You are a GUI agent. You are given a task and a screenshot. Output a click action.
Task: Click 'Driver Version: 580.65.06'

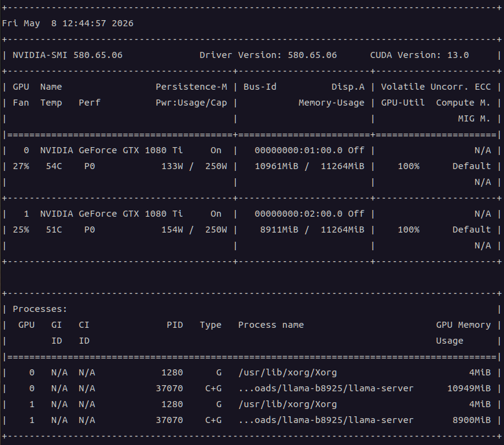click(x=268, y=55)
